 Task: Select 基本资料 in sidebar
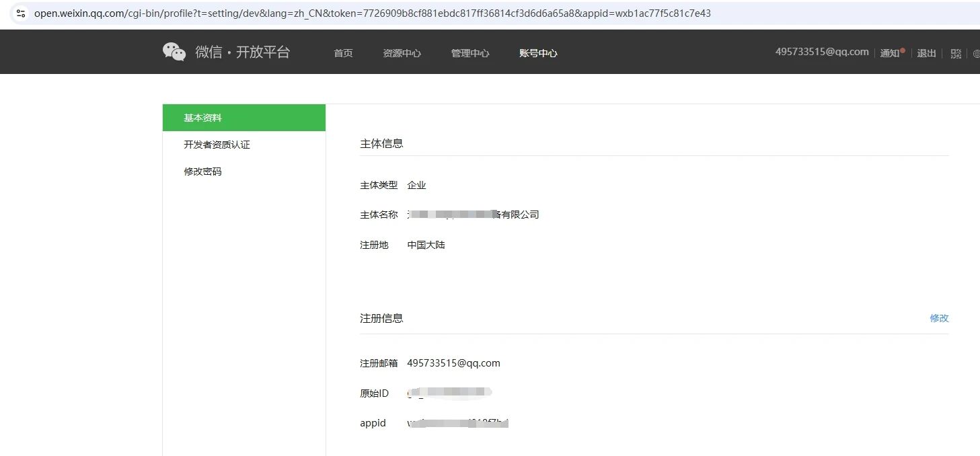244,118
